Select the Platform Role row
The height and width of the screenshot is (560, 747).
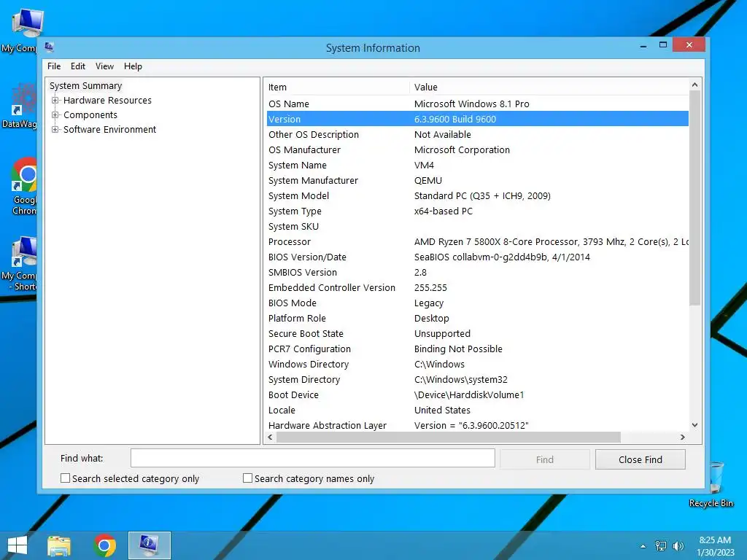click(x=477, y=318)
